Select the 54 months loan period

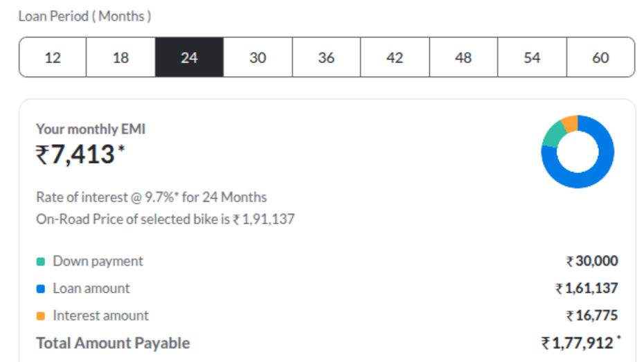pyautogui.click(x=533, y=57)
